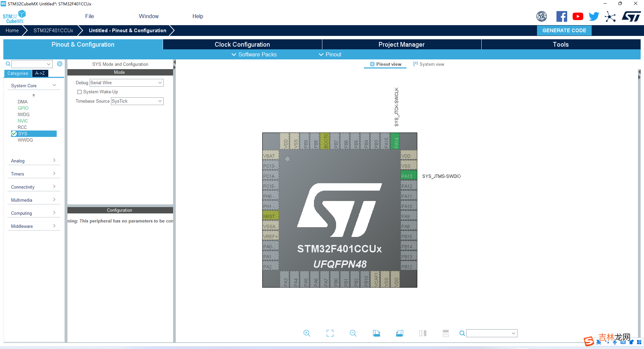Click the 10-year anniversary badge icon
Viewport: 644px width, 349px height.
(x=542, y=16)
